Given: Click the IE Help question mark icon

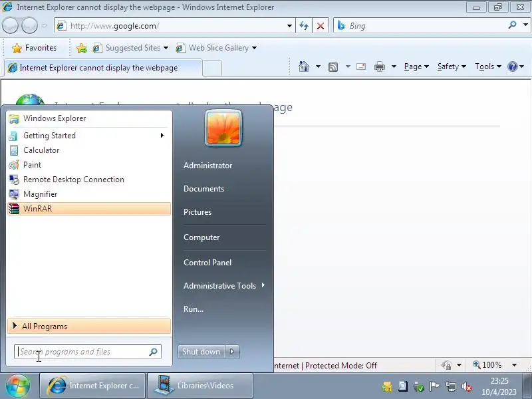Looking at the screenshot, I should pyautogui.click(x=512, y=66).
